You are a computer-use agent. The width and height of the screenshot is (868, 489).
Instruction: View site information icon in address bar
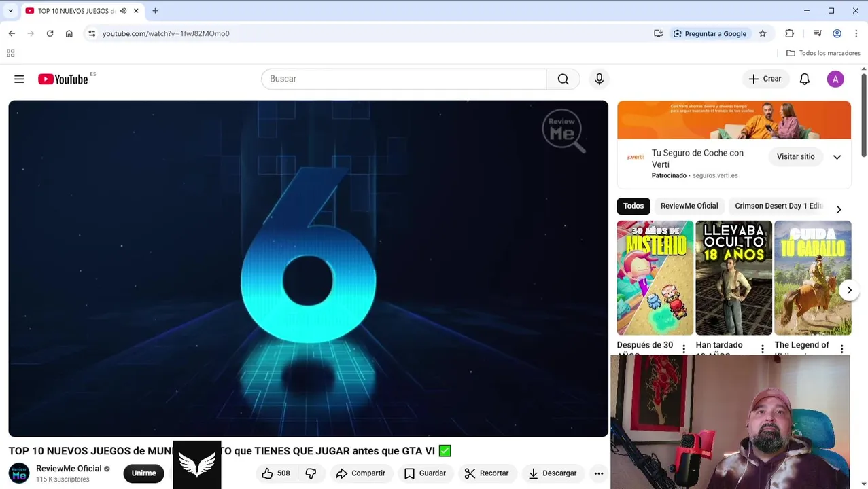[92, 33]
